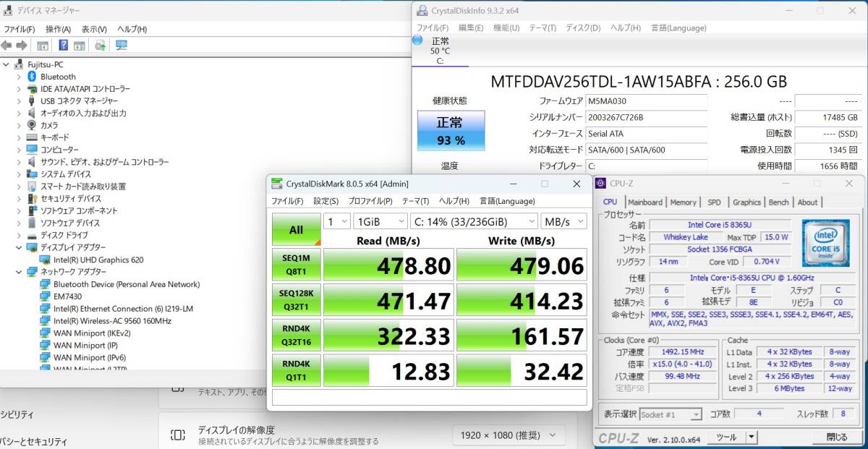The width and height of the screenshot is (868, 449).
Task: Expand the ディスク ドライブ category
Action: click(x=19, y=235)
